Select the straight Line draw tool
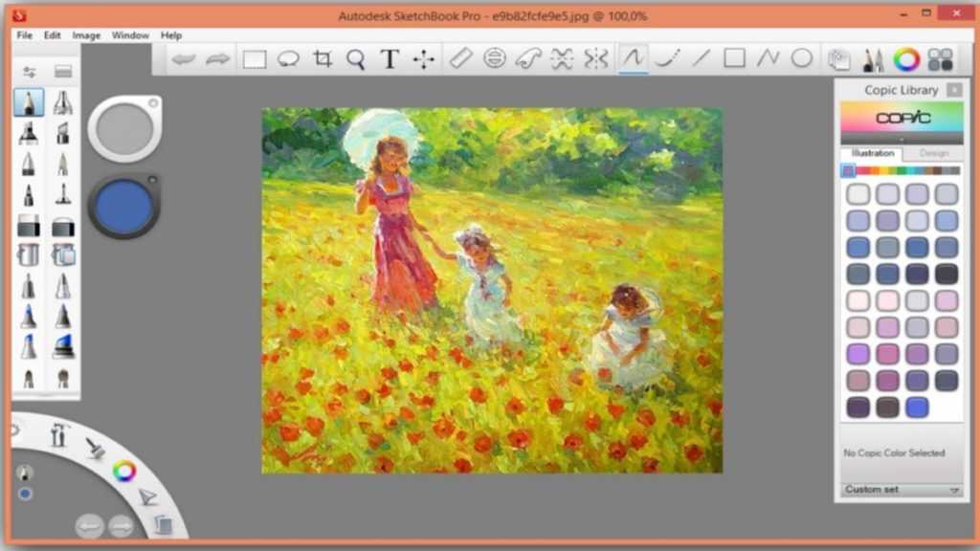 [x=702, y=58]
